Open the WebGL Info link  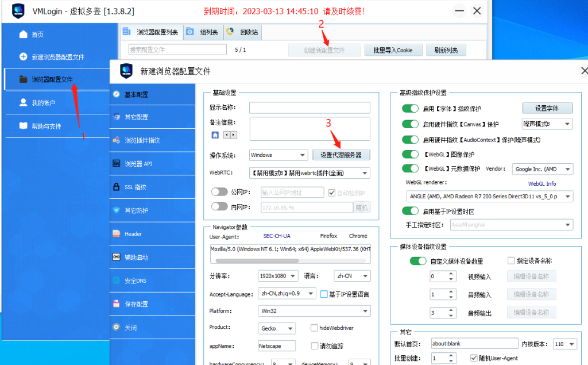(542, 183)
